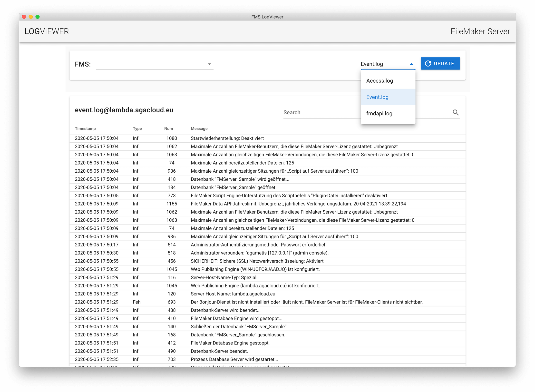Click the Bonjour-Dienst error message
Screen dimensions: 535x392
(307, 302)
